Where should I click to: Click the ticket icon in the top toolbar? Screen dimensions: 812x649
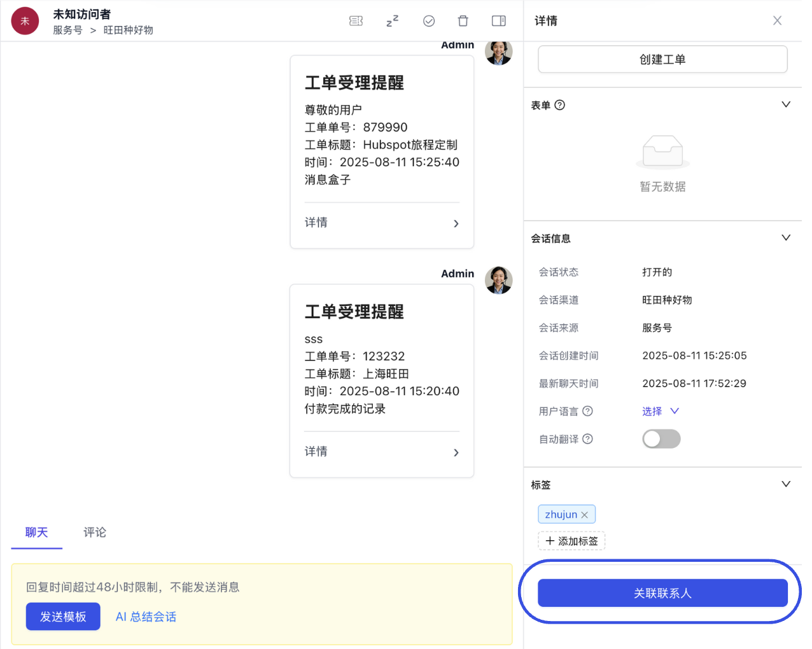(x=356, y=20)
